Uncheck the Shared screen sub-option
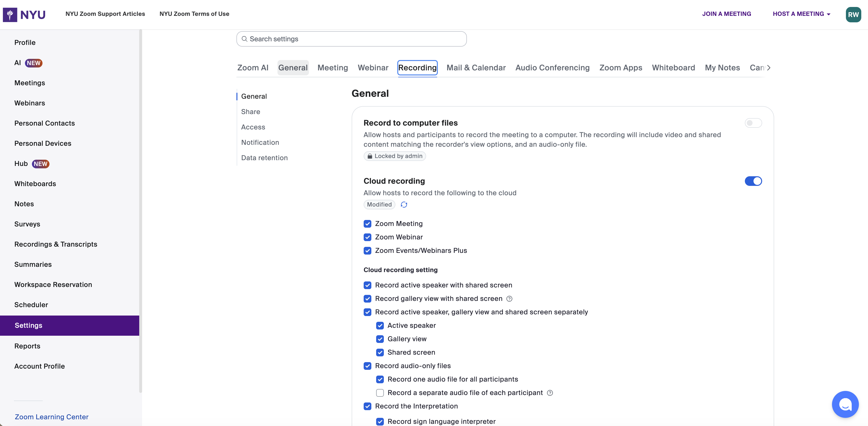868x426 pixels. coord(380,353)
